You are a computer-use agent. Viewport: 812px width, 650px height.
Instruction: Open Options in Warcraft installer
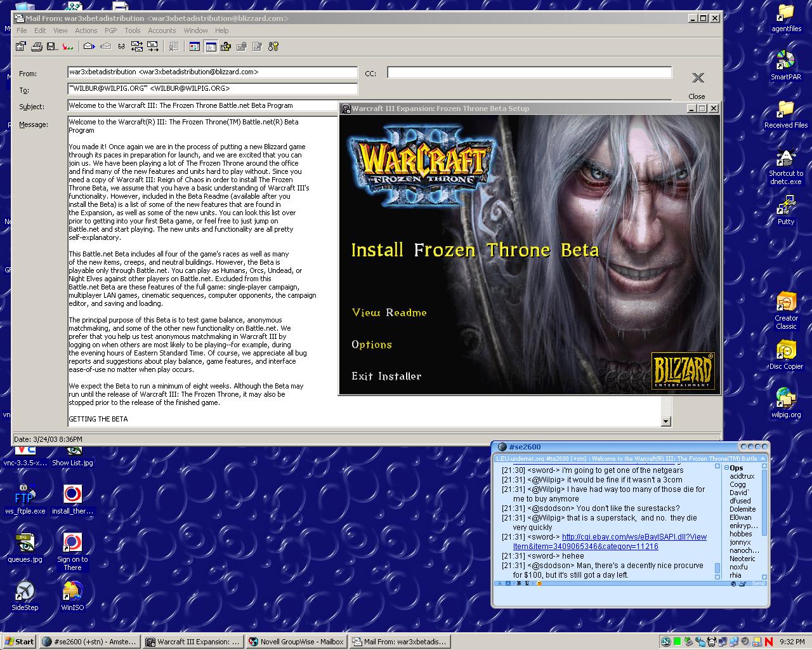[x=372, y=345]
